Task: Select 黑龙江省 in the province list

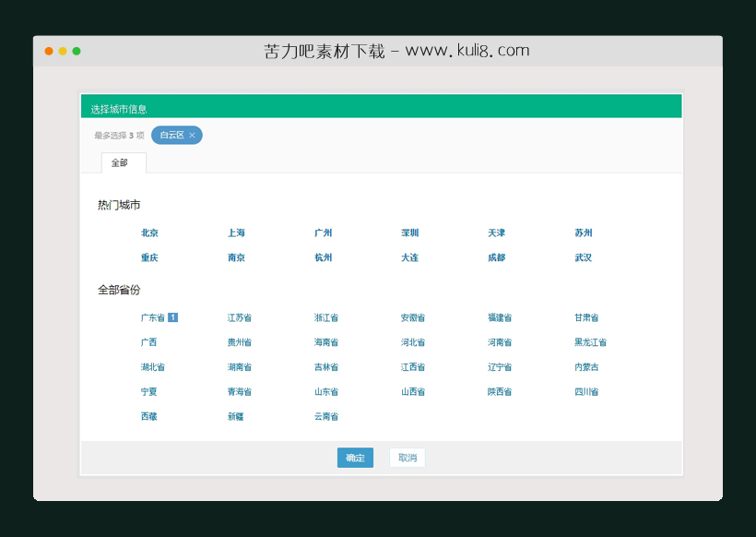Action: pos(593,341)
